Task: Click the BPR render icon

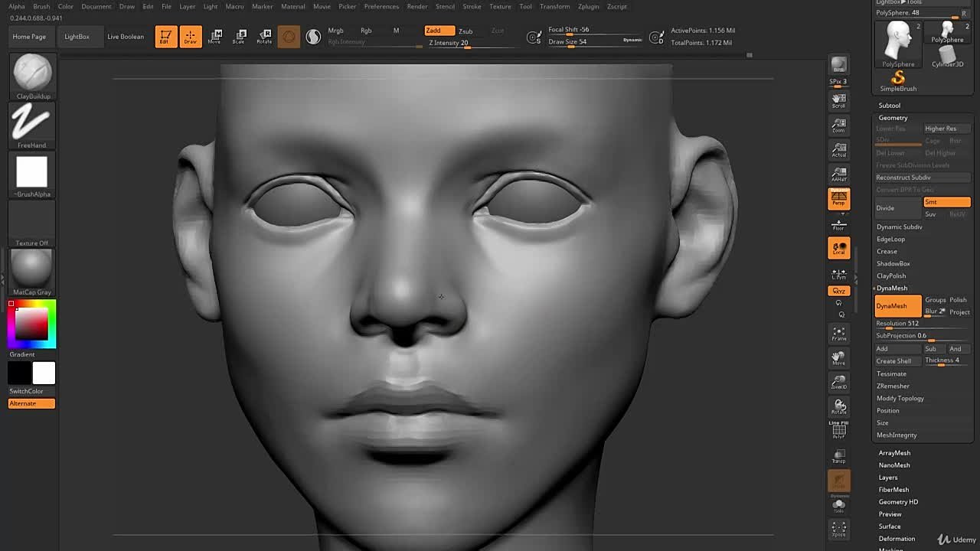Action: 839,66
